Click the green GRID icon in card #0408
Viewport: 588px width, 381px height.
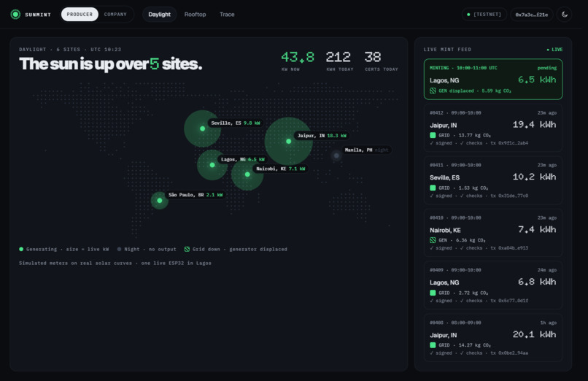pyautogui.click(x=433, y=345)
